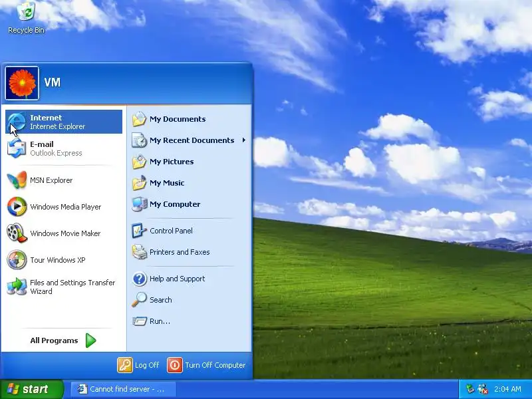The width and height of the screenshot is (532, 399).
Task: Click the My Music folder icon
Action: pyautogui.click(x=139, y=183)
